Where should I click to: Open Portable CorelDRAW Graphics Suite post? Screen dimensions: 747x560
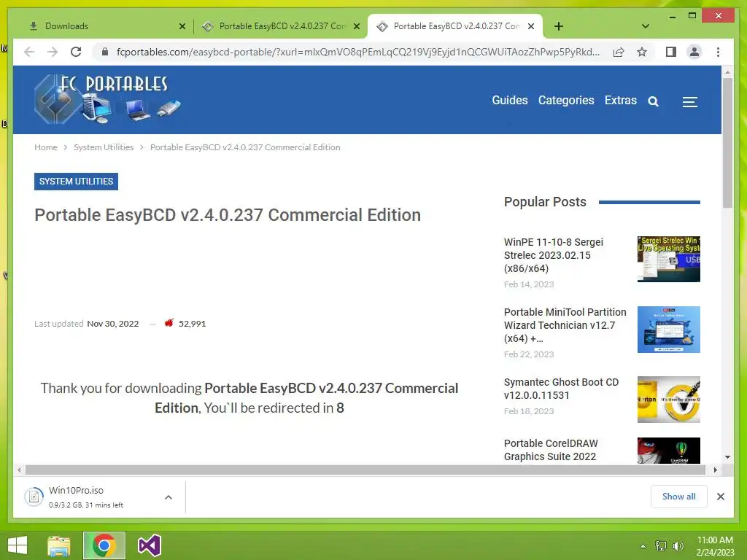(x=551, y=450)
